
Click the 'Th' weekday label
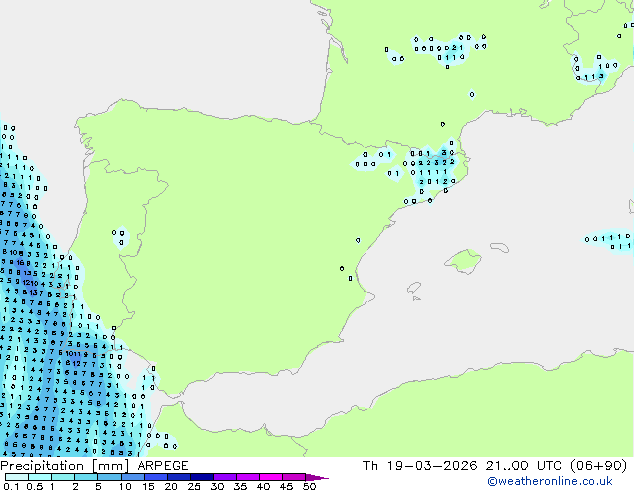point(370,466)
